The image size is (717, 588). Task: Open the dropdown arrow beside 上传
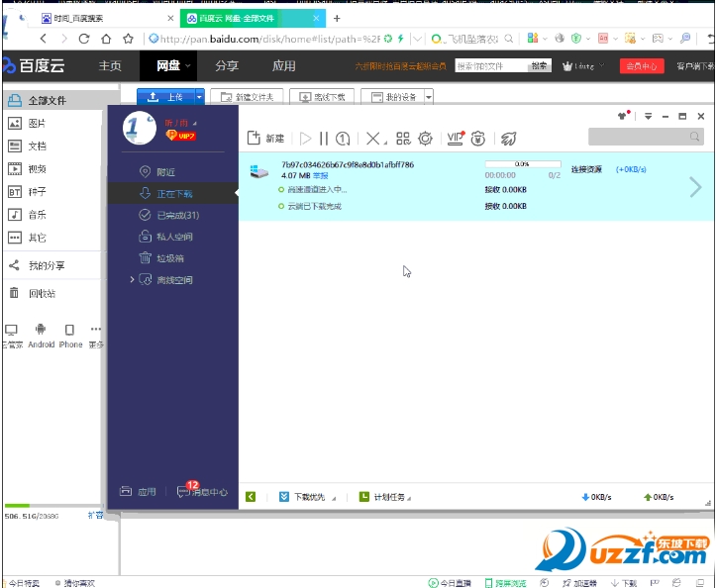pyautogui.click(x=199, y=97)
